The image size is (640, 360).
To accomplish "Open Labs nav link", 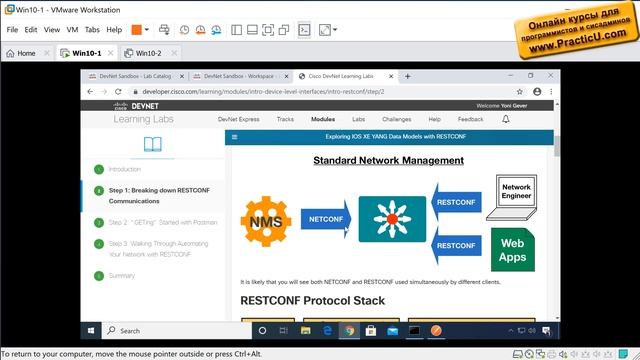I will pyautogui.click(x=358, y=119).
